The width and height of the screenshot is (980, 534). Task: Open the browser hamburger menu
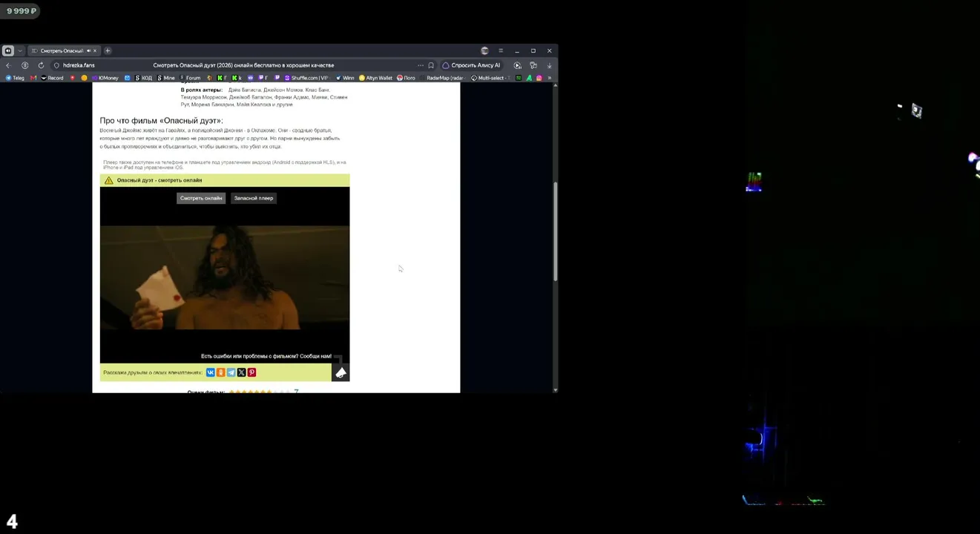[x=501, y=50]
